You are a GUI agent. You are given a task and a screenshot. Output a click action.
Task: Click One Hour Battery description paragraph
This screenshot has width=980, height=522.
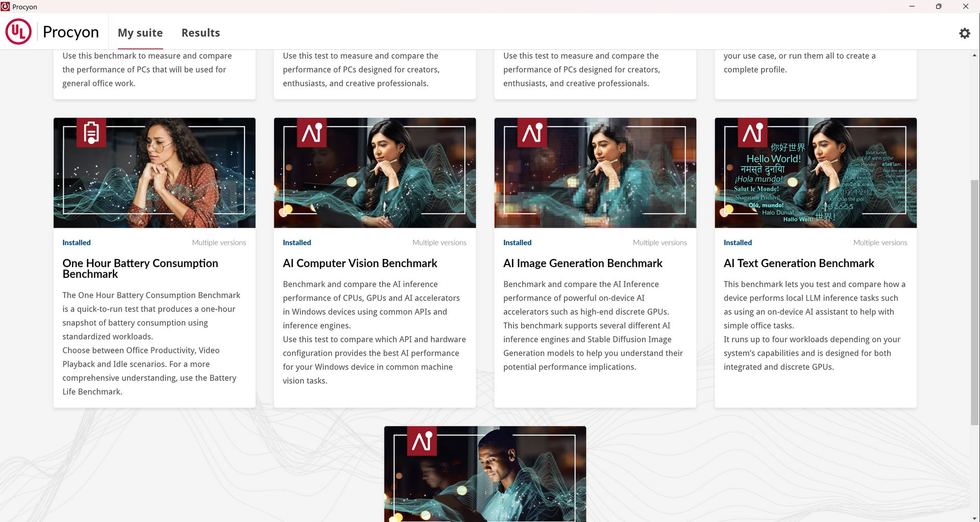(152, 343)
